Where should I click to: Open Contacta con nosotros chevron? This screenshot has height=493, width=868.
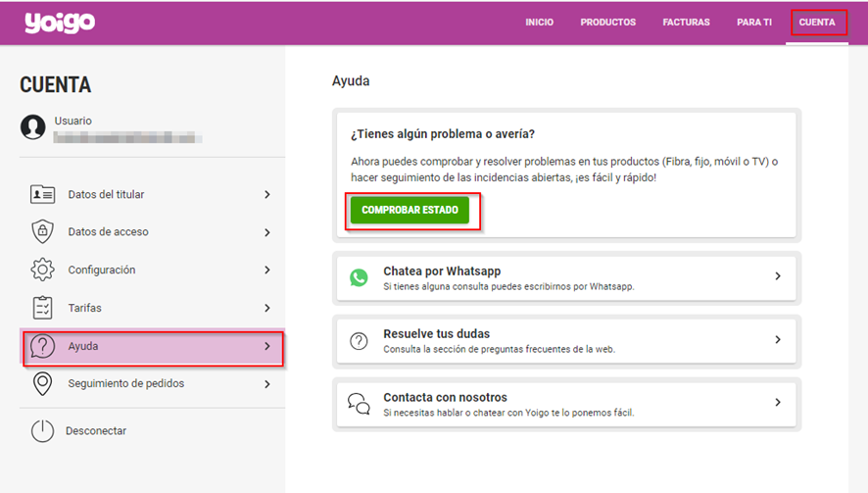(778, 402)
